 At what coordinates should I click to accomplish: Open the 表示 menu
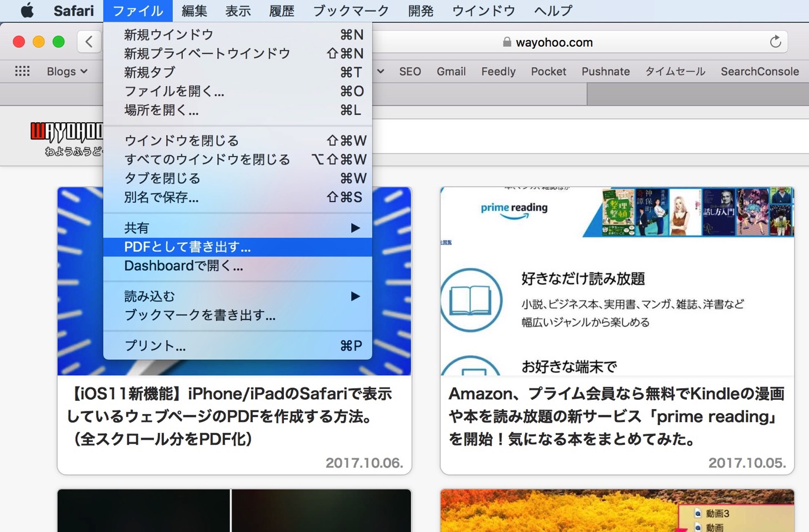(x=238, y=11)
